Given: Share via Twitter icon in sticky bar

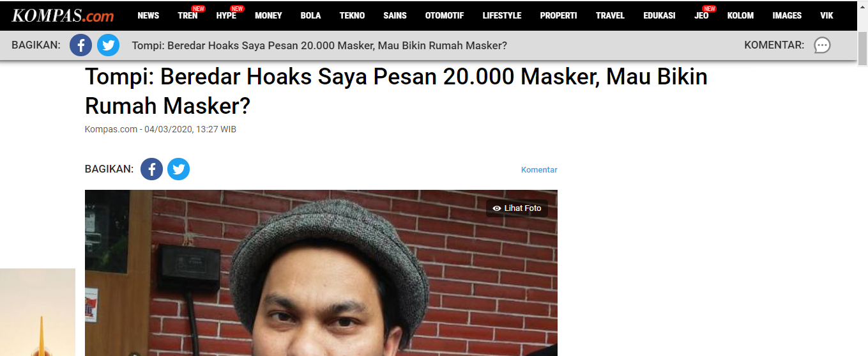Looking at the screenshot, I should point(109,45).
